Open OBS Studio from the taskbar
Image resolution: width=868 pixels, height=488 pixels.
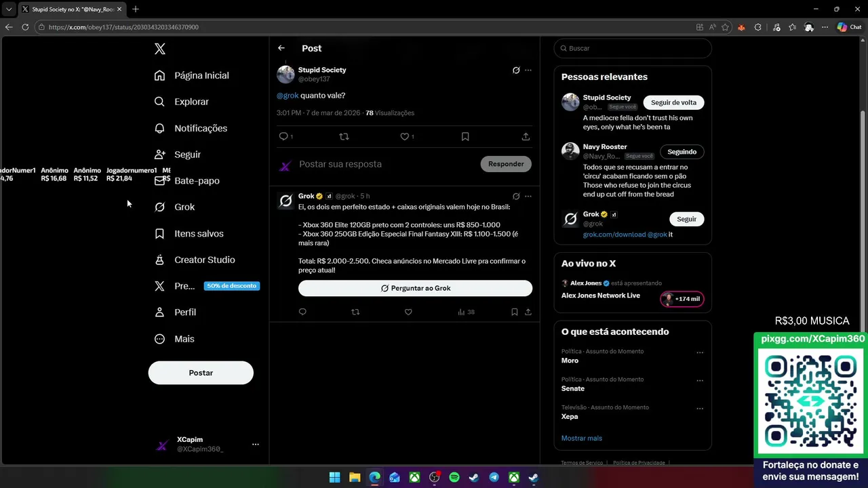[434, 477]
